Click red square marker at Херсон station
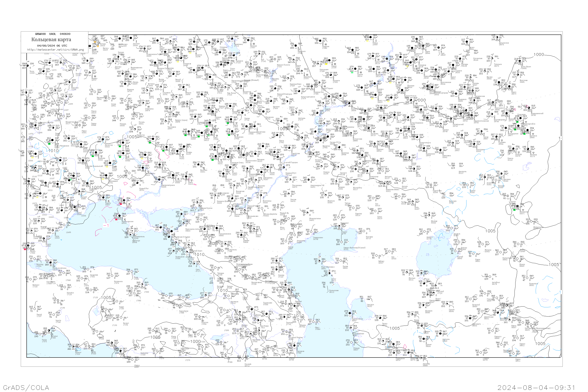 pyautogui.click(x=121, y=204)
